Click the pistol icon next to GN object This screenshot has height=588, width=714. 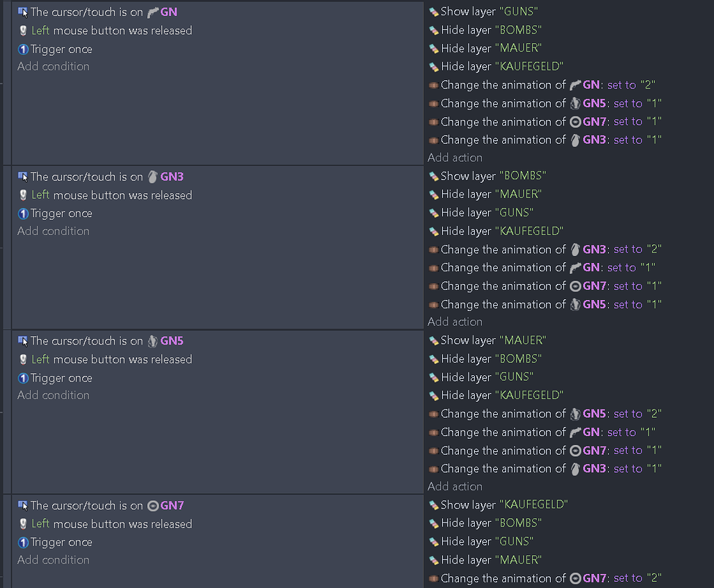(151, 11)
